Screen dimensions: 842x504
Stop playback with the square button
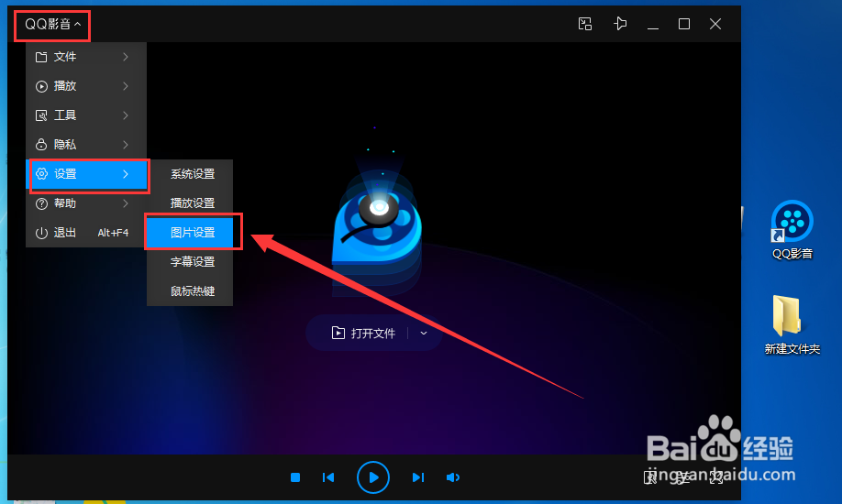[295, 477]
